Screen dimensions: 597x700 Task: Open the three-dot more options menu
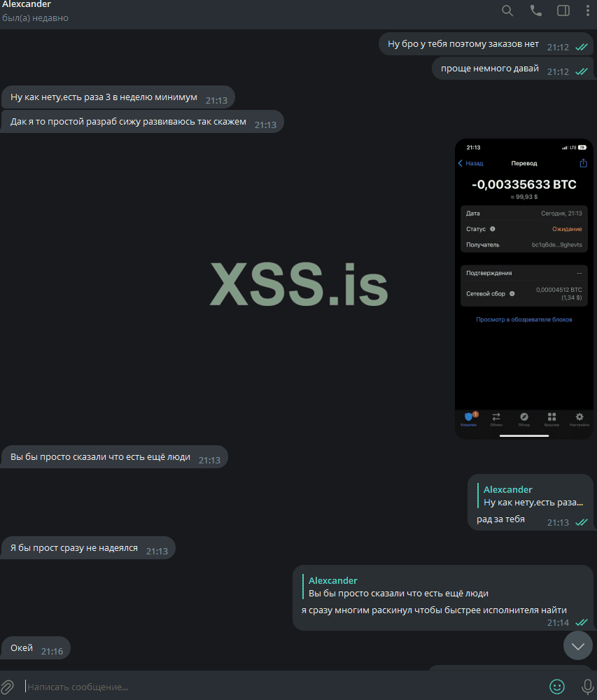[588, 10]
